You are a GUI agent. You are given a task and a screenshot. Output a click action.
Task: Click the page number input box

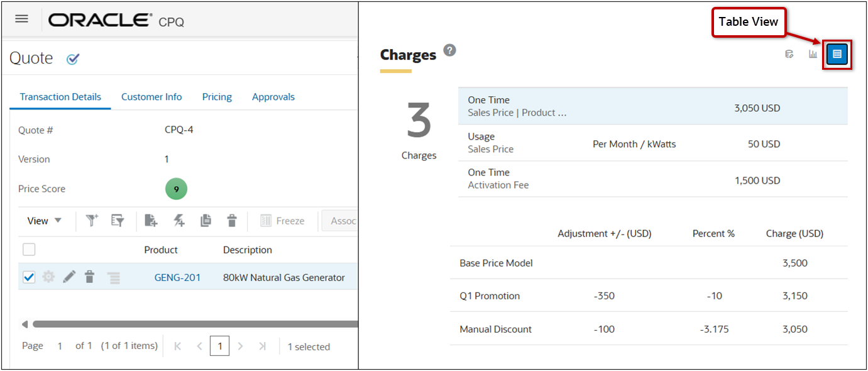[x=219, y=346]
